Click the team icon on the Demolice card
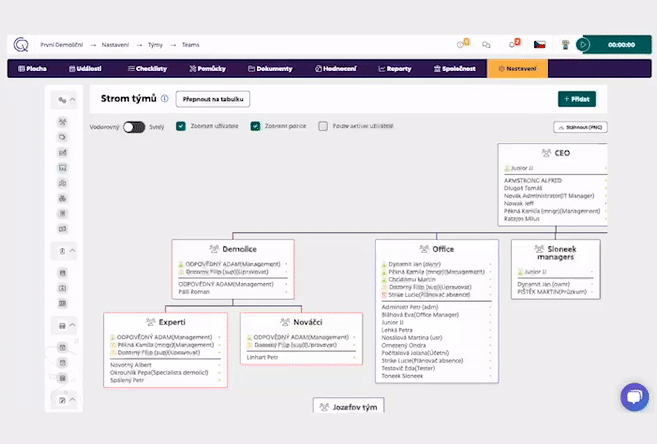The image size is (657, 444). [214, 249]
